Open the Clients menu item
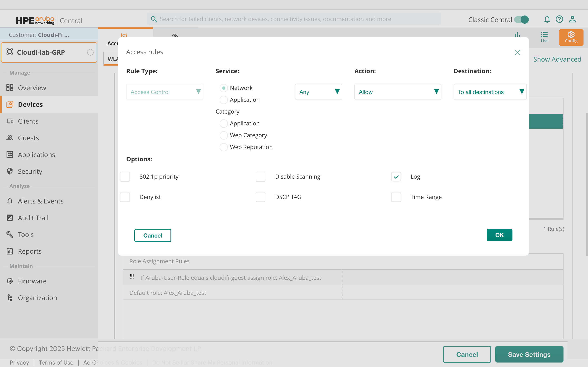The height and width of the screenshot is (367, 588). coord(28,121)
